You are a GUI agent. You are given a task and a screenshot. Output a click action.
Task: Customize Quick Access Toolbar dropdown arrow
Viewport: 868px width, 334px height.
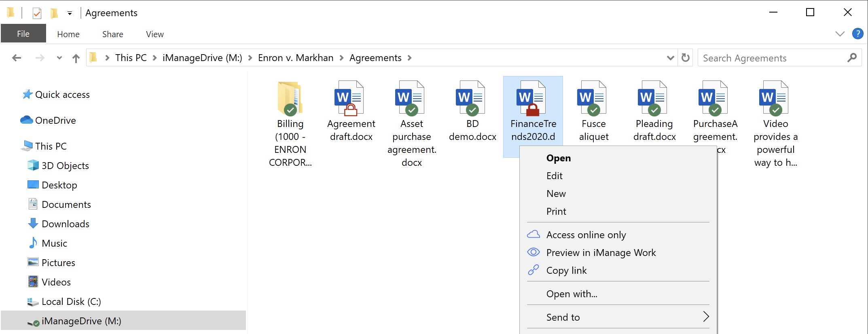(70, 13)
